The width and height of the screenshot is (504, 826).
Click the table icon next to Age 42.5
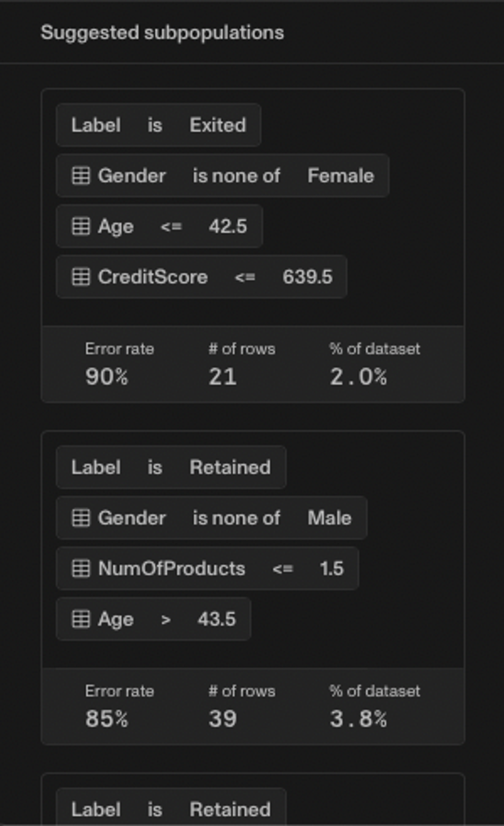click(81, 226)
